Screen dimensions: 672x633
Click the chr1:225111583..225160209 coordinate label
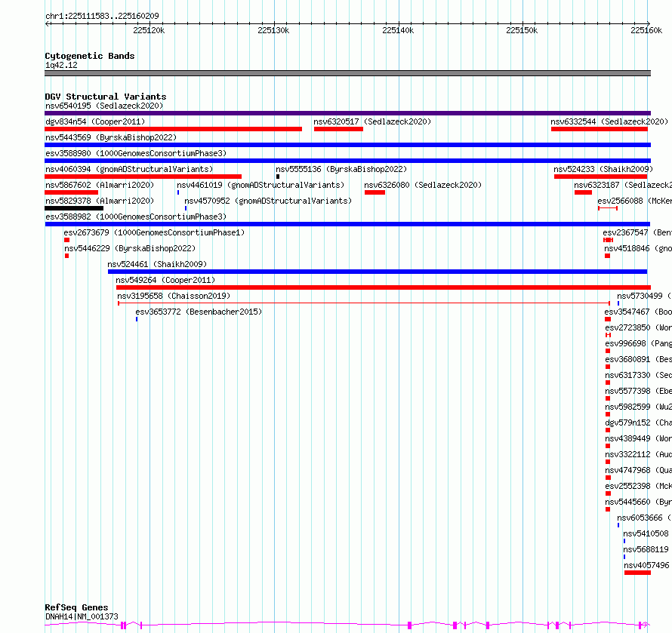(x=102, y=16)
